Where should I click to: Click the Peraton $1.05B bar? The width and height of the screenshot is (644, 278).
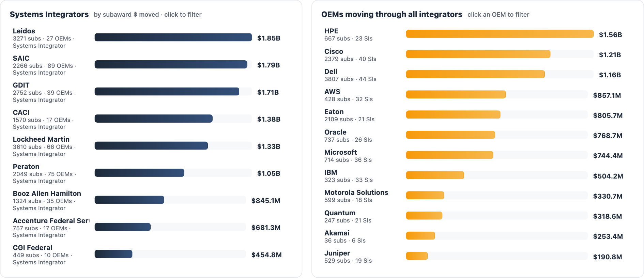(x=139, y=173)
